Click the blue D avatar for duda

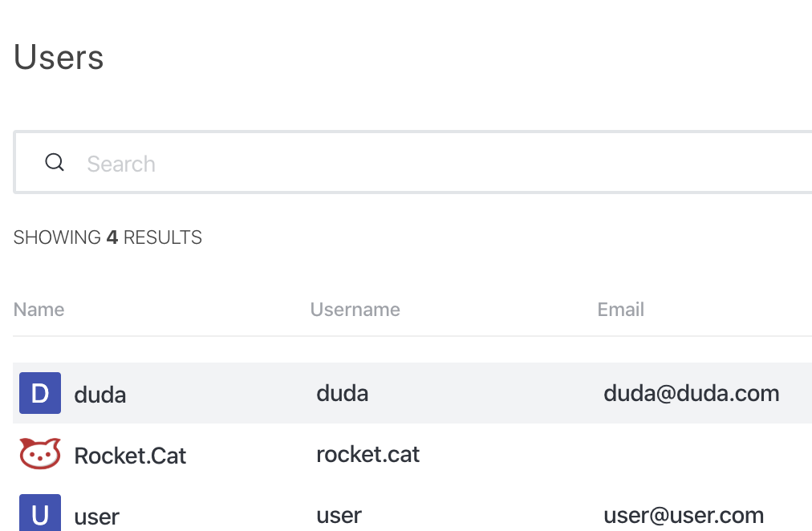pyautogui.click(x=40, y=393)
